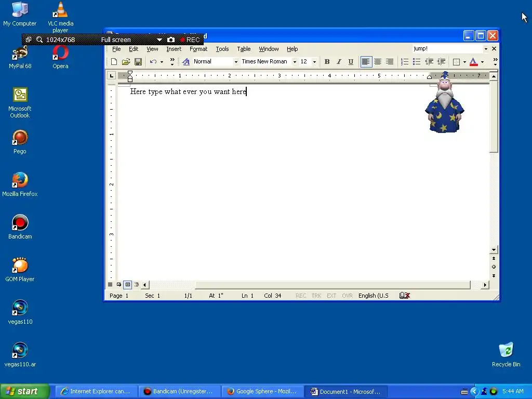The height and width of the screenshot is (399, 532).
Task: Toggle the OVR overtype indicator
Action: tap(347, 296)
